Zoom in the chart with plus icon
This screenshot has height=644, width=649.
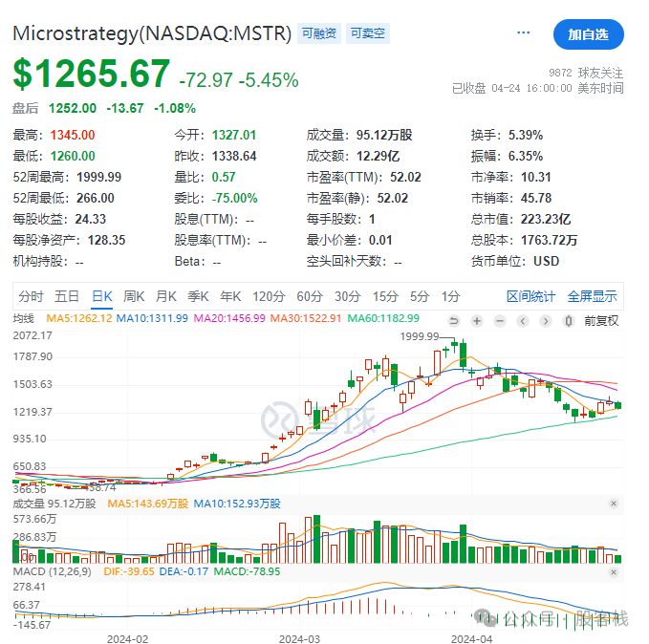click(x=477, y=321)
